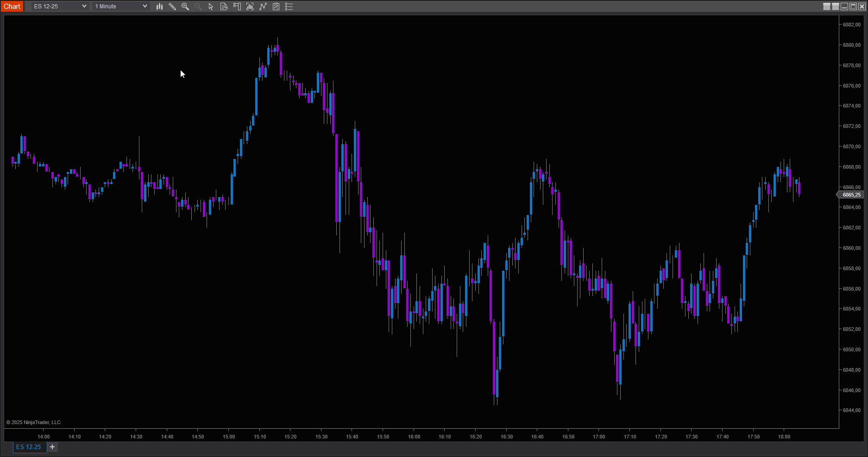Open chart Properties list icon
The width and height of the screenshot is (868, 457).
[x=289, y=6]
